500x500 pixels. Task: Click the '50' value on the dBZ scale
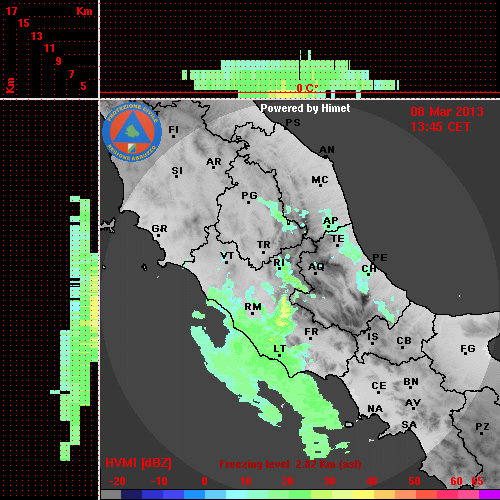[414, 481]
